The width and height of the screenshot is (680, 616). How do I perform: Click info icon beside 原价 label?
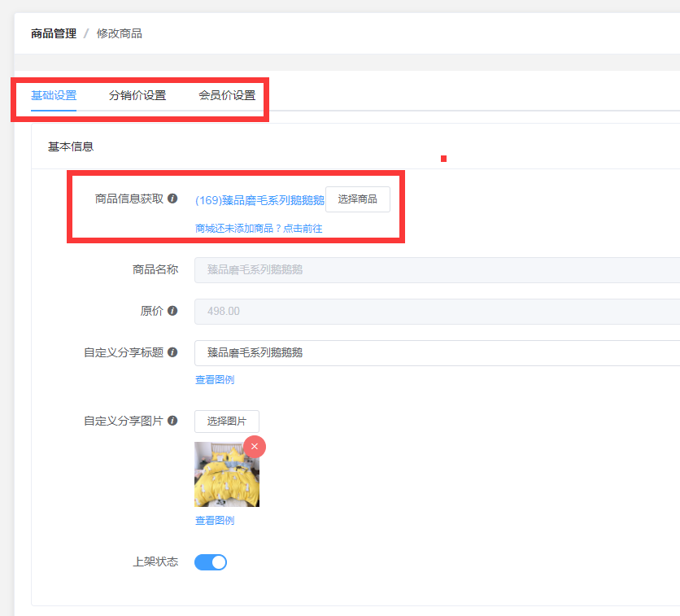pyautogui.click(x=172, y=311)
